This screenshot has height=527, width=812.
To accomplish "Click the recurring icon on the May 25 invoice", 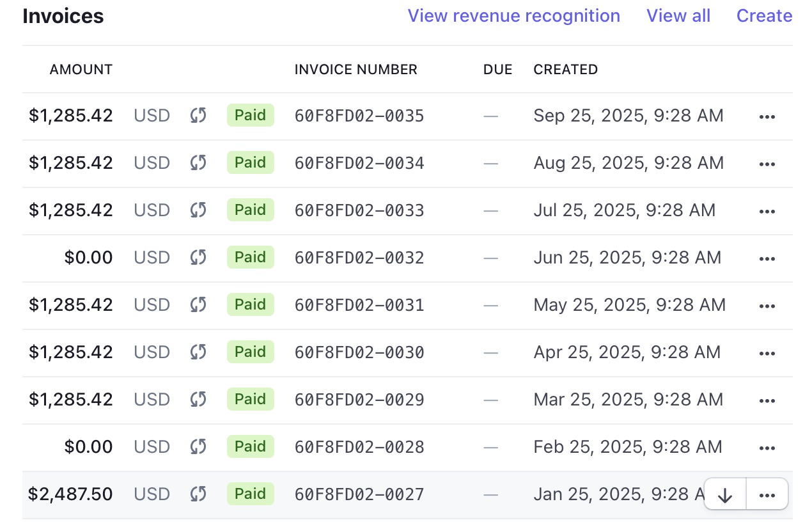I will [198, 305].
